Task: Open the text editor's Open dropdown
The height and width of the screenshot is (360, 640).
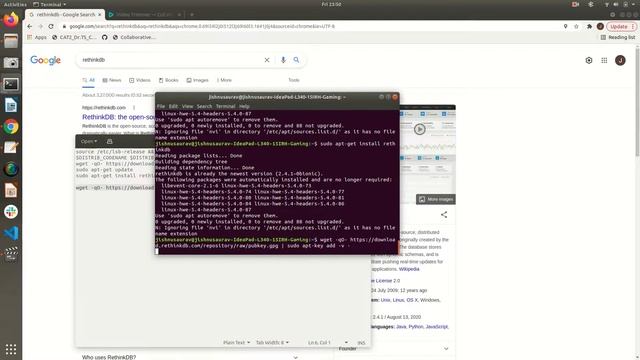Action: click(x=89, y=141)
